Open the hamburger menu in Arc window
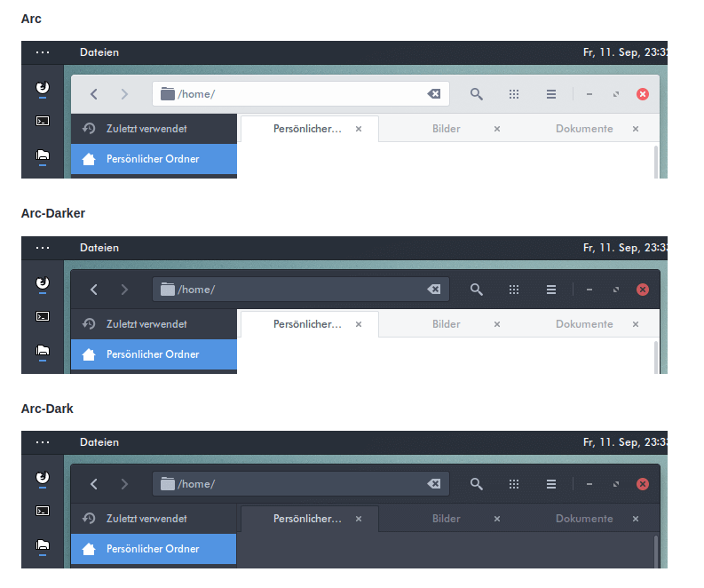The width and height of the screenshot is (704, 588). (551, 94)
